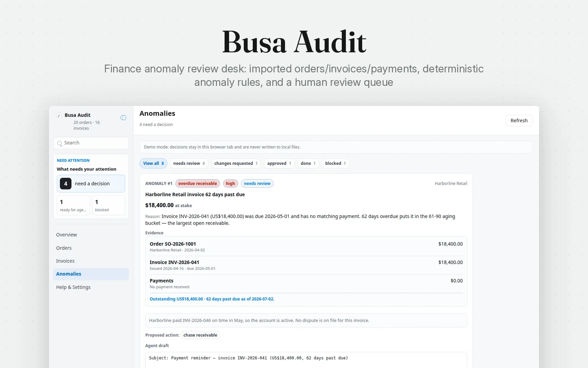Click 'Outstanding US$18,400.00' summary line
Image resolution: width=588 pixels, height=368 pixels.
[212, 299]
